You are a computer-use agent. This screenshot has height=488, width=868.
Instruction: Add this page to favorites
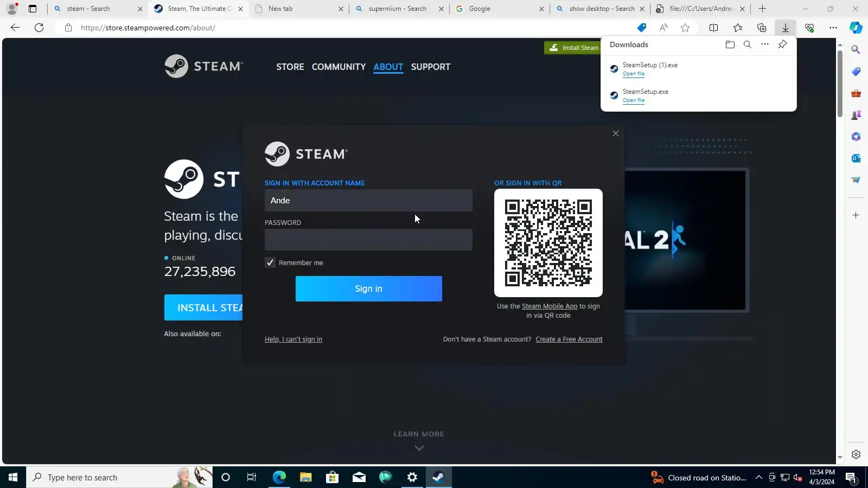click(685, 28)
